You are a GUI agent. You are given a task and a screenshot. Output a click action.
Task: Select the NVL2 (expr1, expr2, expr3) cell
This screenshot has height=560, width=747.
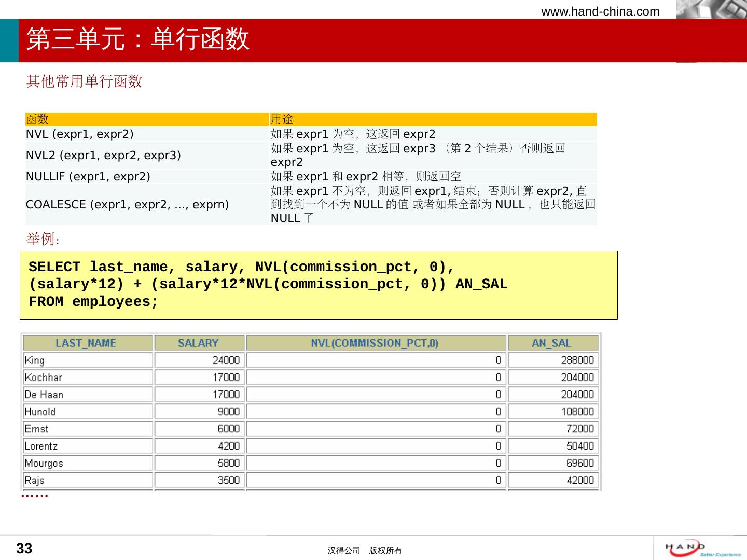(x=103, y=155)
